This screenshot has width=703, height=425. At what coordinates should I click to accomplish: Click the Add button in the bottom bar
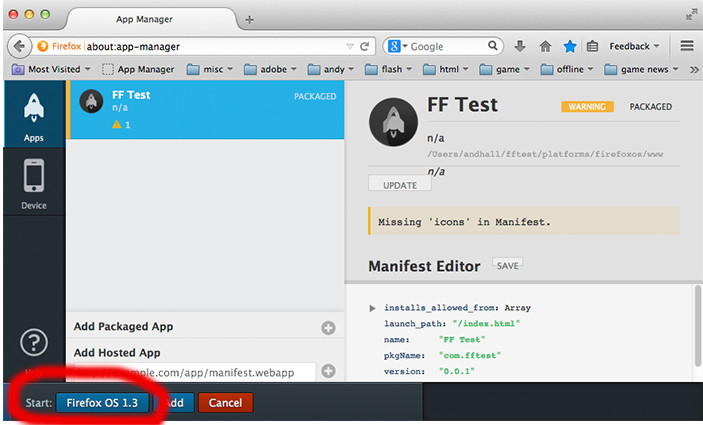(x=175, y=403)
